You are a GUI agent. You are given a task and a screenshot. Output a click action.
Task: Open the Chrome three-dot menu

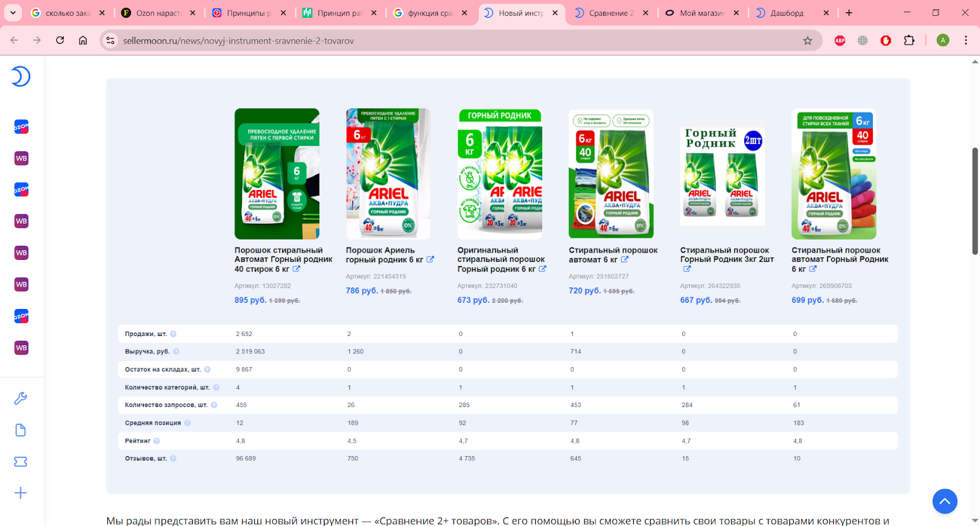[x=966, y=40]
